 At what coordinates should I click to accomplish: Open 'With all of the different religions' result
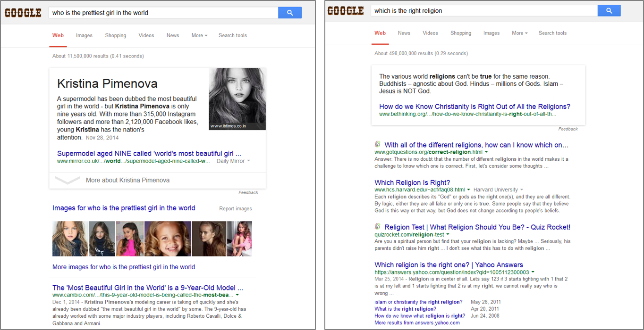477,145
